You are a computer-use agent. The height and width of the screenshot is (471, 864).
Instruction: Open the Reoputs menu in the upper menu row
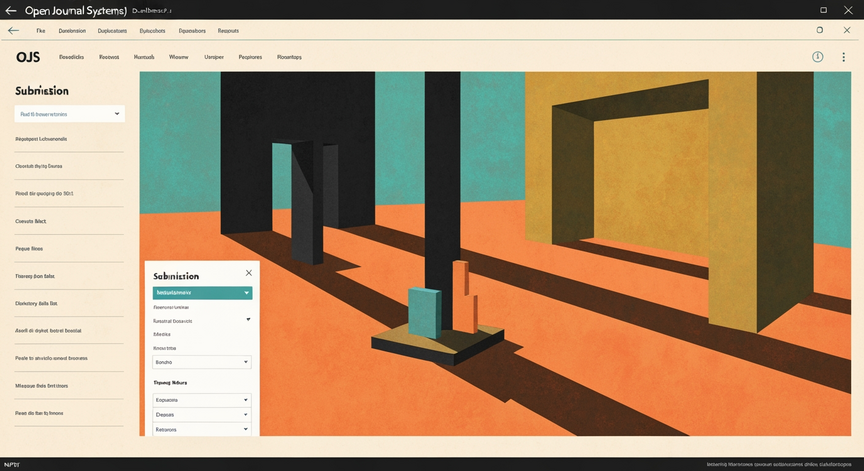[228, 31]
